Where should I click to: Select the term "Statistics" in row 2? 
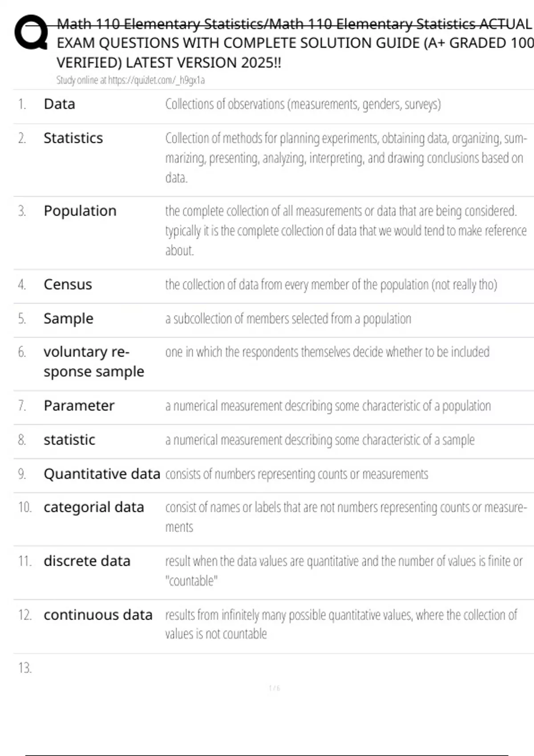pos(73,138)
